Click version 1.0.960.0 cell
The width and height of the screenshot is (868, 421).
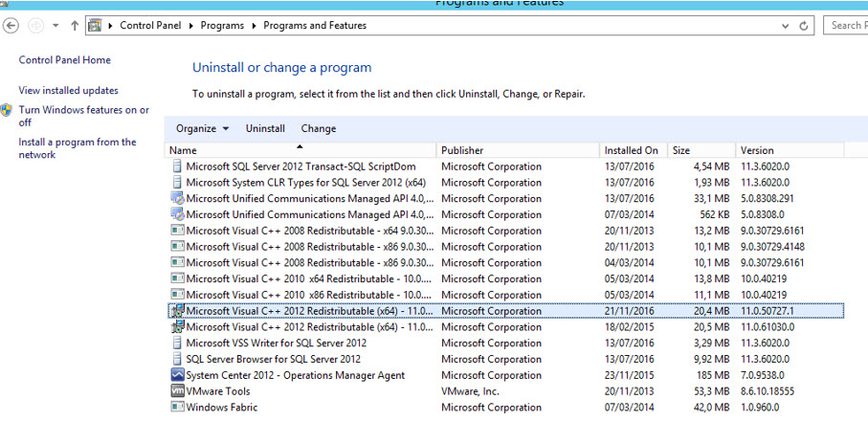point(760,408)
